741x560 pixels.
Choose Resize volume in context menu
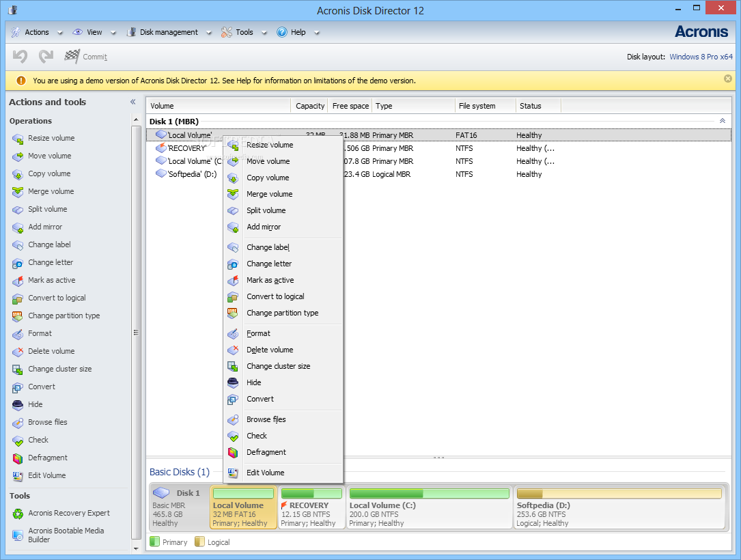pyautogui.click(x=283, y=145)
